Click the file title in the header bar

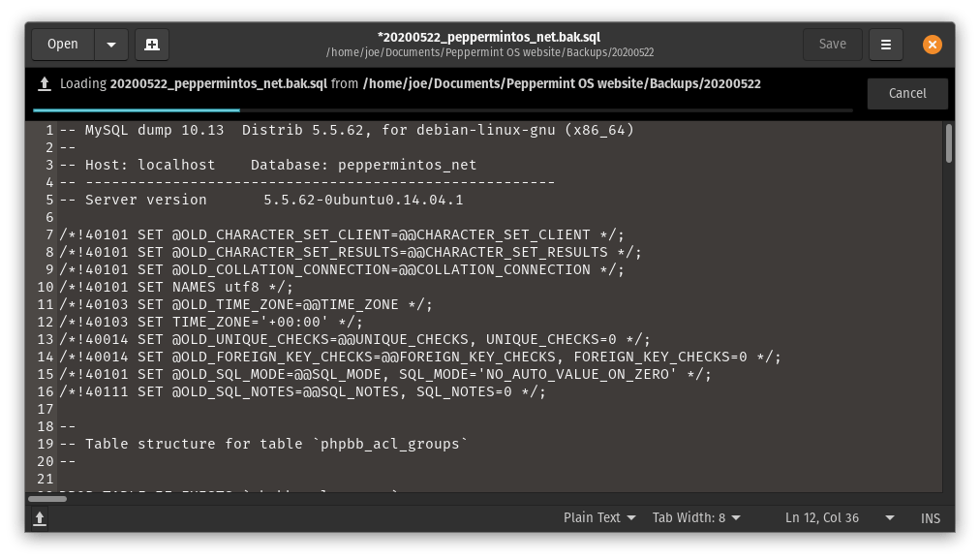pos(489,37)
